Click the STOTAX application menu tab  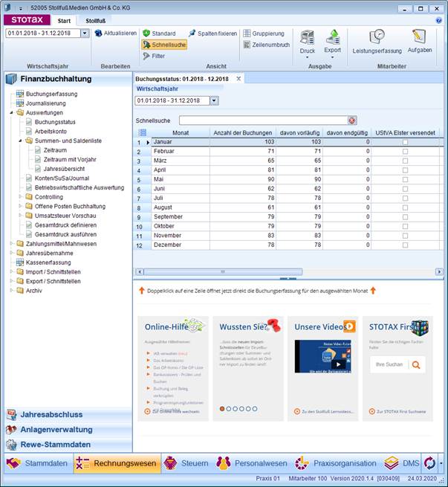[x=27, y=20]
